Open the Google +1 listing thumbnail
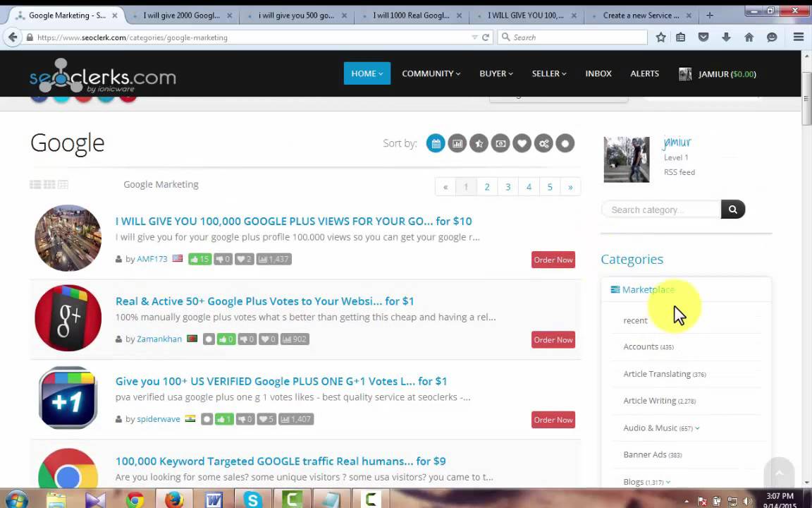Viewport: 812px width, 508px height. pos(68,398)
